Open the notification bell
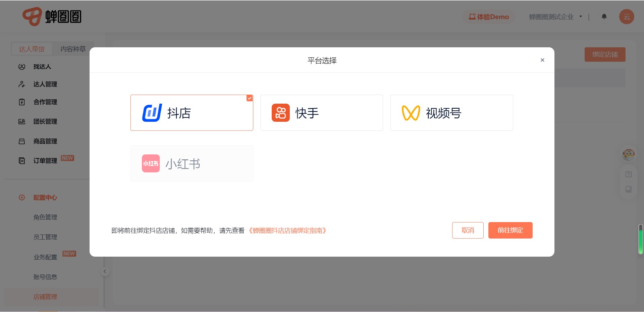This screenshot has height=312, width=644. pyautogui.click(x=604, y=16)
